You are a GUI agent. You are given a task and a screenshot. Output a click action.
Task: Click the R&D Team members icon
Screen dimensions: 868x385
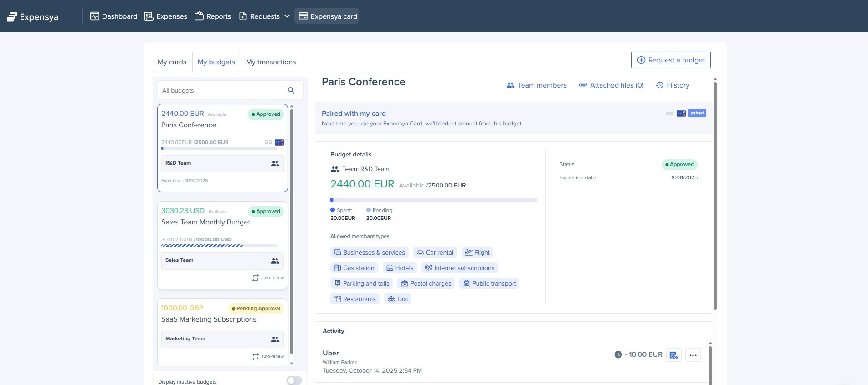tap(275, 164)
